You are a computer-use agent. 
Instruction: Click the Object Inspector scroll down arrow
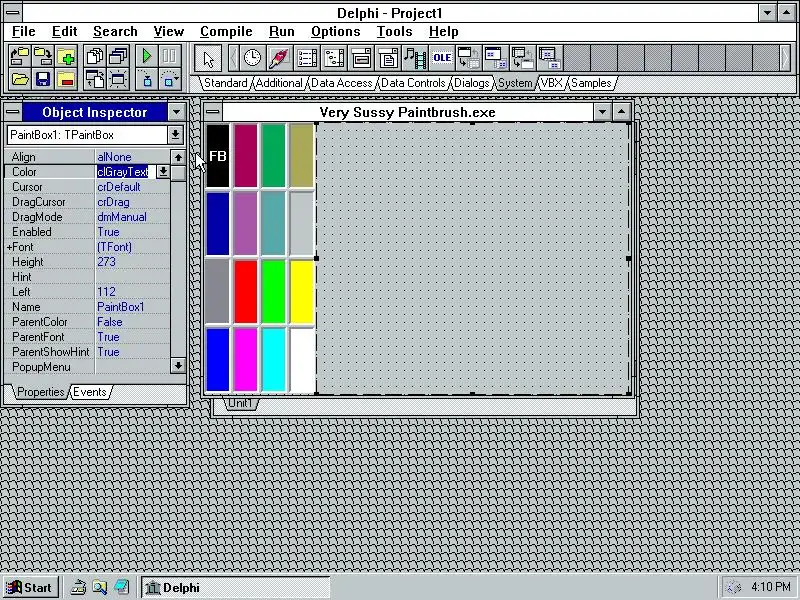tap(178, 365)
